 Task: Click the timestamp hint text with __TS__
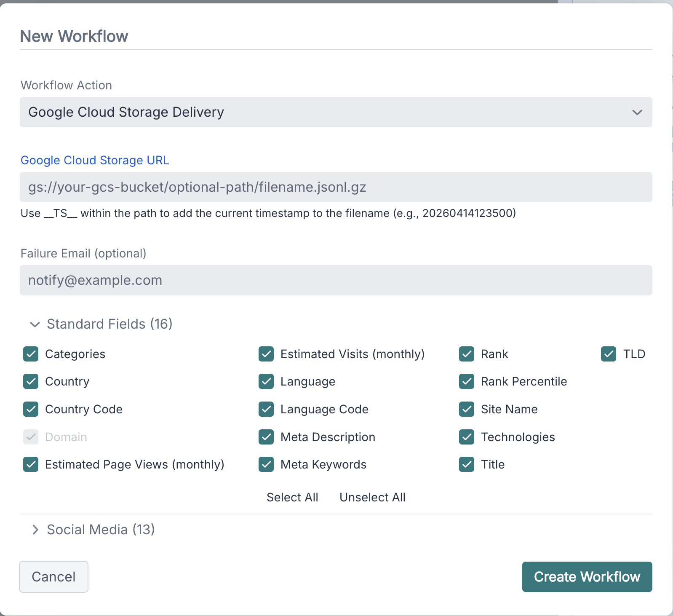pyautogui.click(x=268, y=213)
